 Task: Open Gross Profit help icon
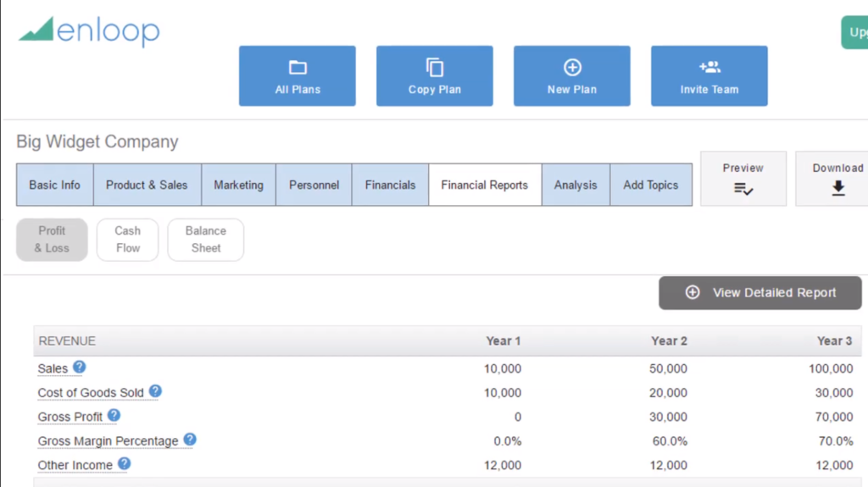pos(114,416)
